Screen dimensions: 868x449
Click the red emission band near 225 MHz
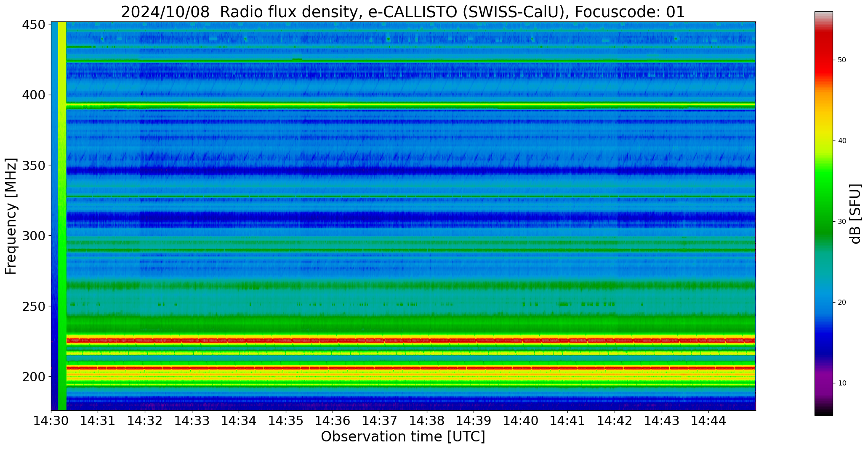410,340
